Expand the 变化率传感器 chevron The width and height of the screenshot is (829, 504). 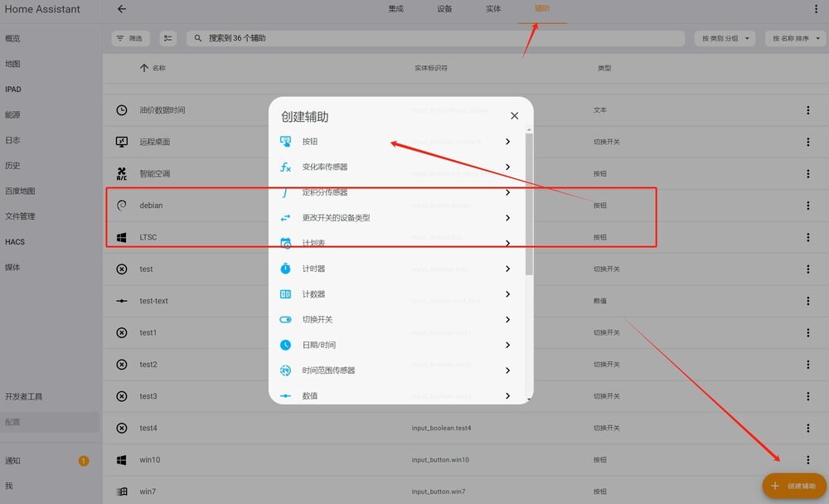[507, 167]
